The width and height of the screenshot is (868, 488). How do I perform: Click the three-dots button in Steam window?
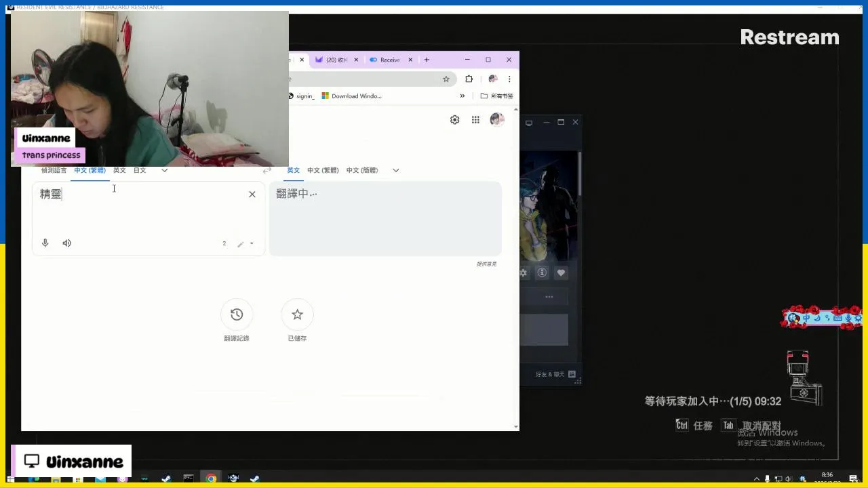(x=549, y=297)
